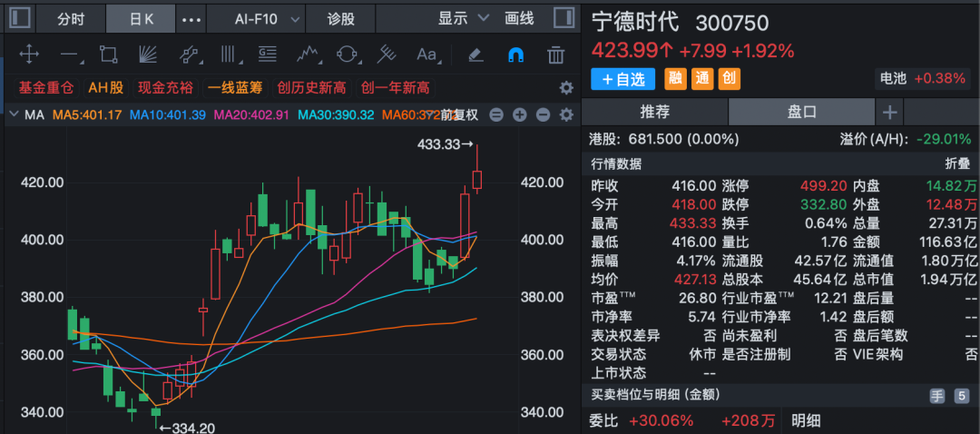Viewport: 980px width, 434px height.
Task: Select the crosshair move tool
Action: 29,55
